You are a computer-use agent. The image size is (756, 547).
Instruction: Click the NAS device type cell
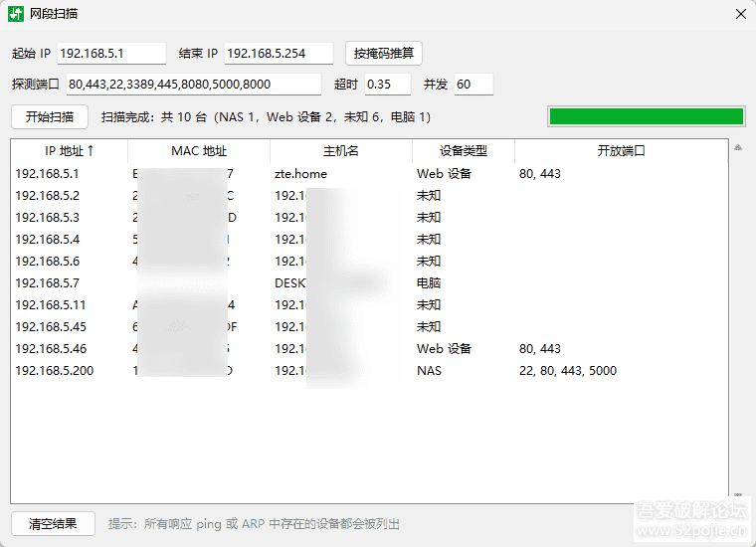[429, 371]
